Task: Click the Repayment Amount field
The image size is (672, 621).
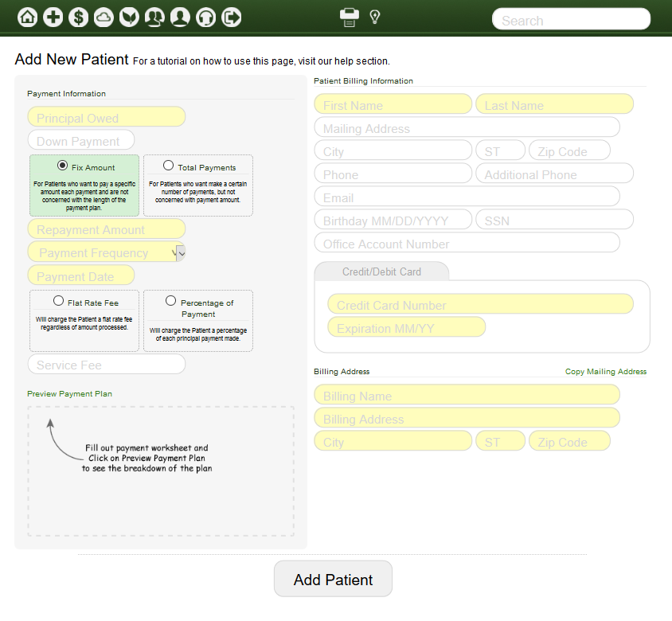Action: (107, 228)
